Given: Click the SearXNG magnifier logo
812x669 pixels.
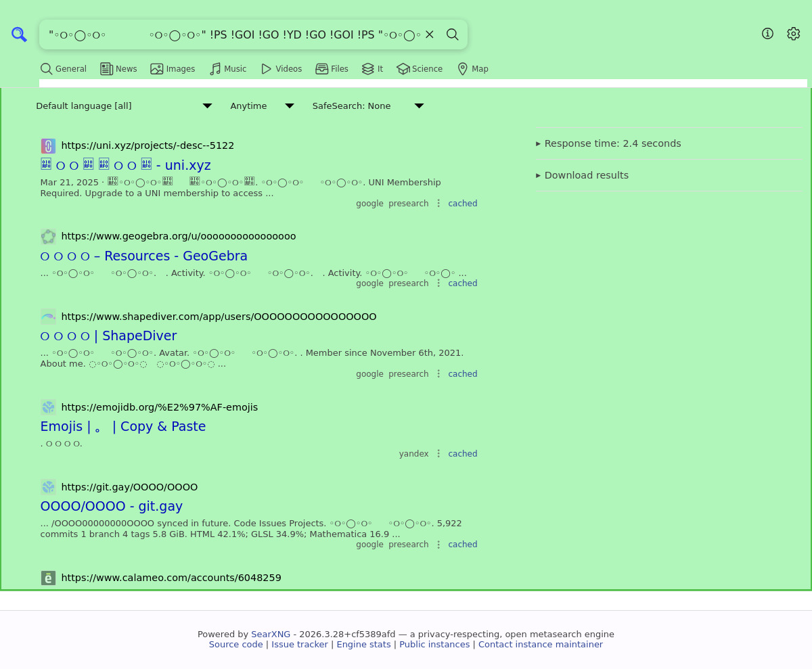Looking at the screenshot, I should click(19, 34).
